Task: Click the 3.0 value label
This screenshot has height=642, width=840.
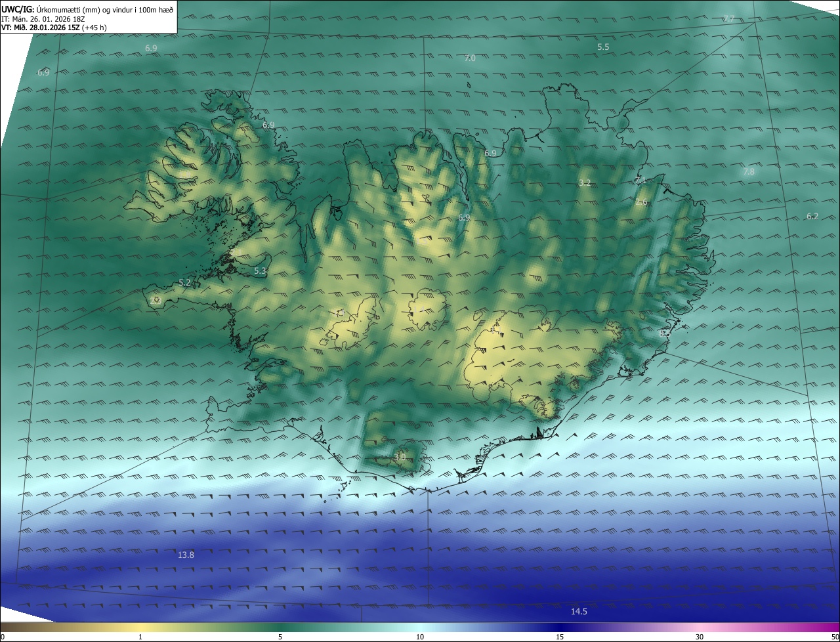Action: tap(400, 456)
